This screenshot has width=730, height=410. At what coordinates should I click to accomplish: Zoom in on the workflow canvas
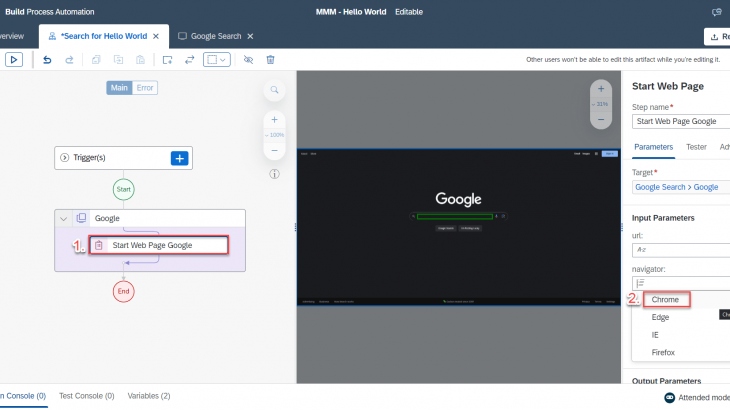(274, 120)
